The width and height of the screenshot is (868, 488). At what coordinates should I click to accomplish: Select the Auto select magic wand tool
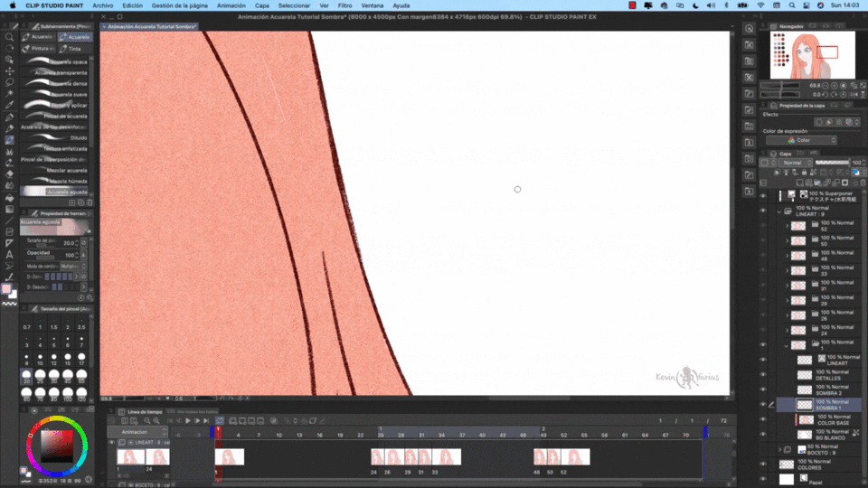pyautogui.click(x=9, y=93)
